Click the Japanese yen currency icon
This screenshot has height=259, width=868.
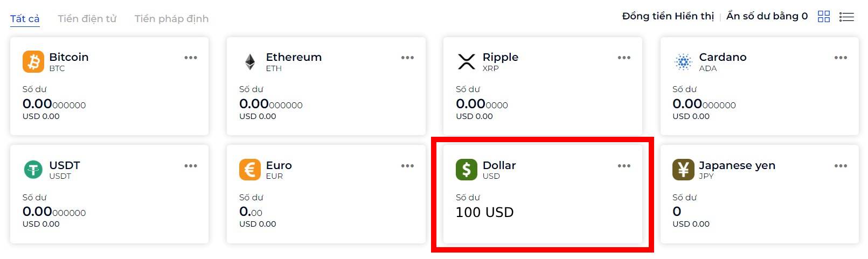pos(683,170)
